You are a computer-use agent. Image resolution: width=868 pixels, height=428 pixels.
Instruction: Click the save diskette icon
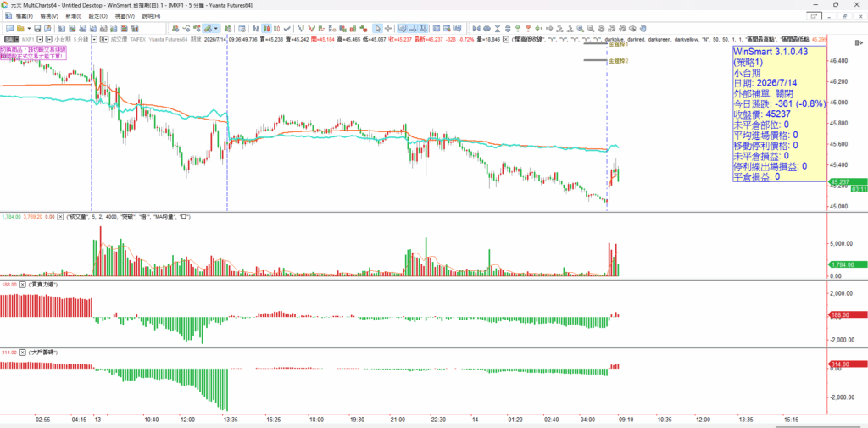(x=37, y=28)
